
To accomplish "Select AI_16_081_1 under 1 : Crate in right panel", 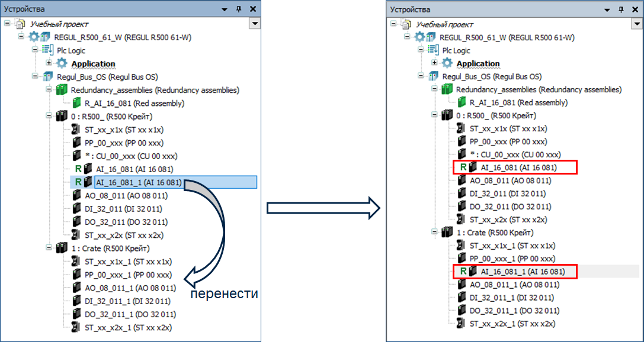I will tap(523, 272).
